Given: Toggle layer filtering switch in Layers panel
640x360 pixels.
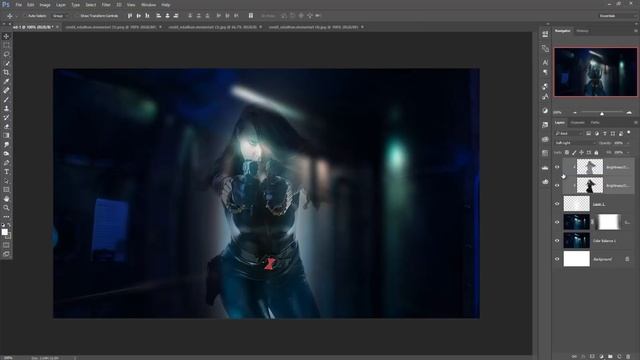Looking at the screenshot, I should tap(629, 133).
